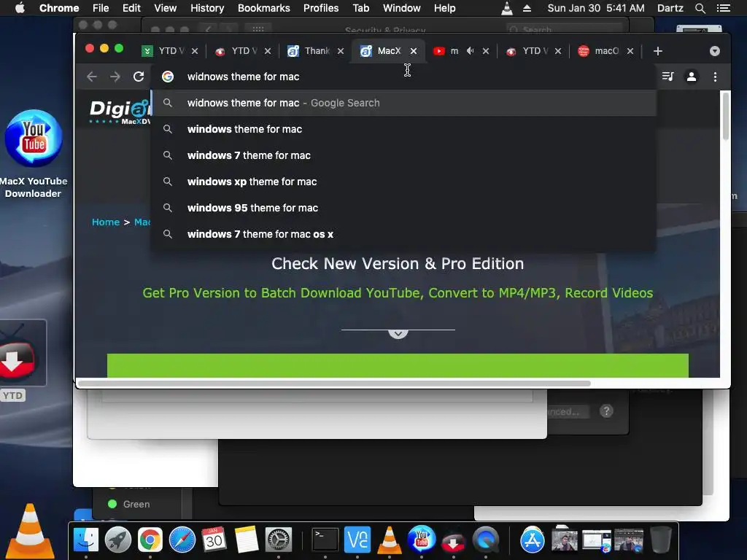Click the green banner button on the page

pos(398,365)
